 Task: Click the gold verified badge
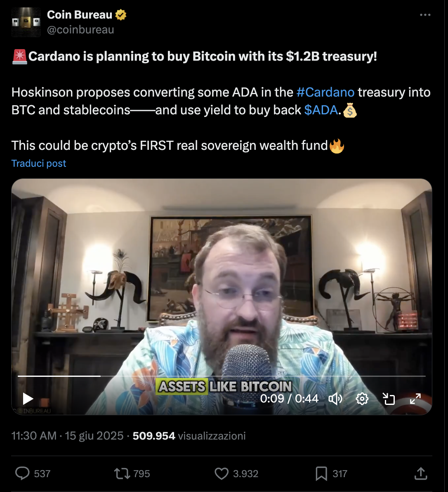(121, 15)
